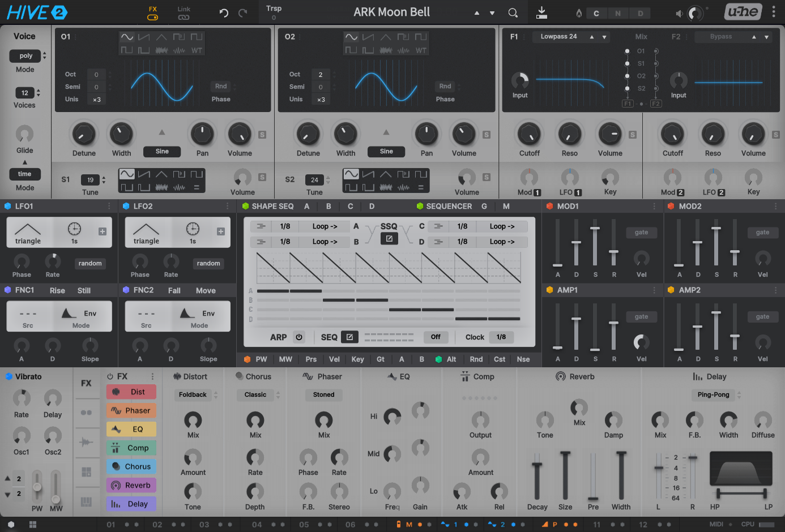The height and width of the screenshot is (532, 785).
Task: Select the Link tab in header
Action: pyautogui.click(x=184, y=12)
